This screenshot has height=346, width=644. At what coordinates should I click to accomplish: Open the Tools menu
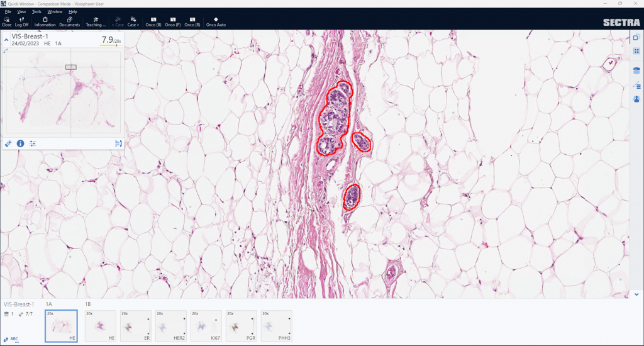coord(36,11)
